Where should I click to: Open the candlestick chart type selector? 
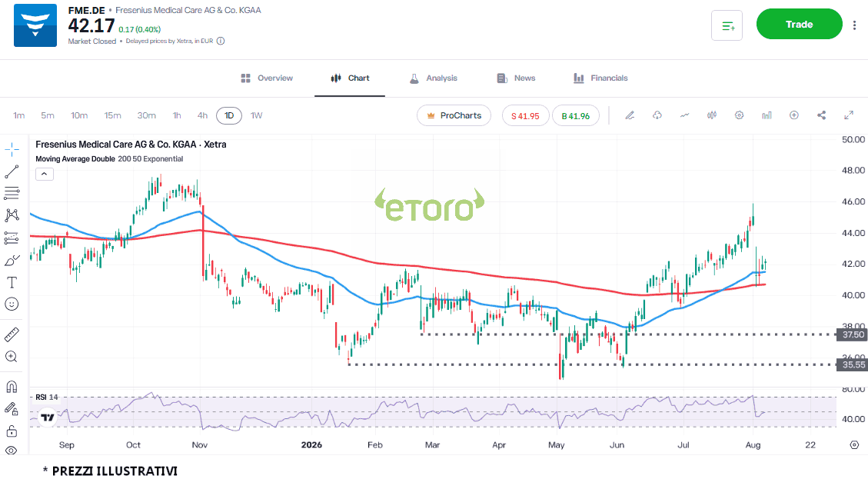tap(712, 115)
